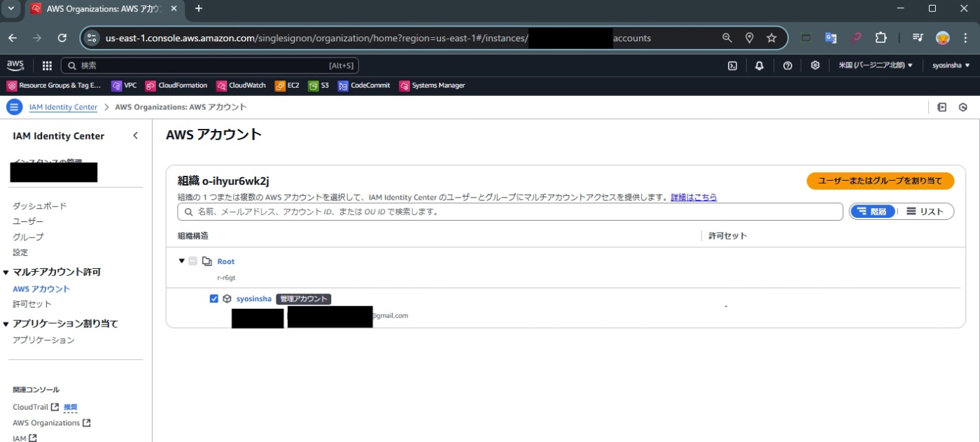Bookmark this page with the star
Image resolution: width=980 pixels, height=442 pixels.
(771, 38)
